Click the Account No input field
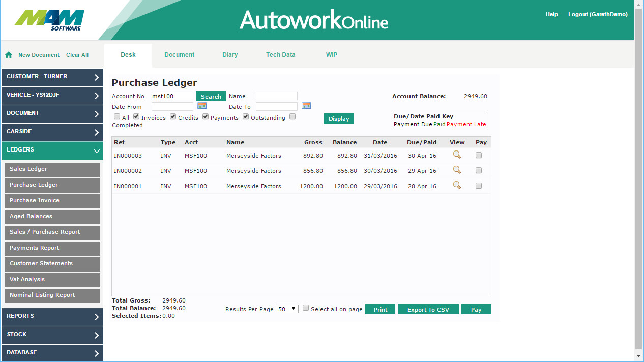 click(x=172, y=96)
